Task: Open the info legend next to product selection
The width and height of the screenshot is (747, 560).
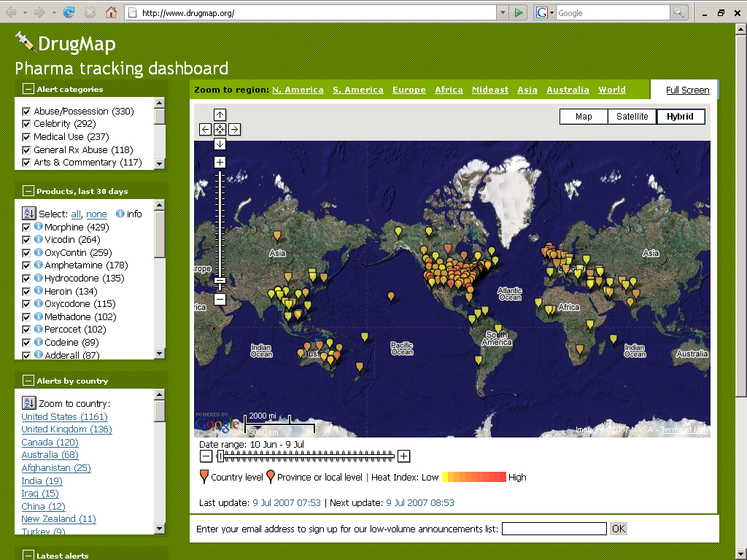Action: (119, 213)
